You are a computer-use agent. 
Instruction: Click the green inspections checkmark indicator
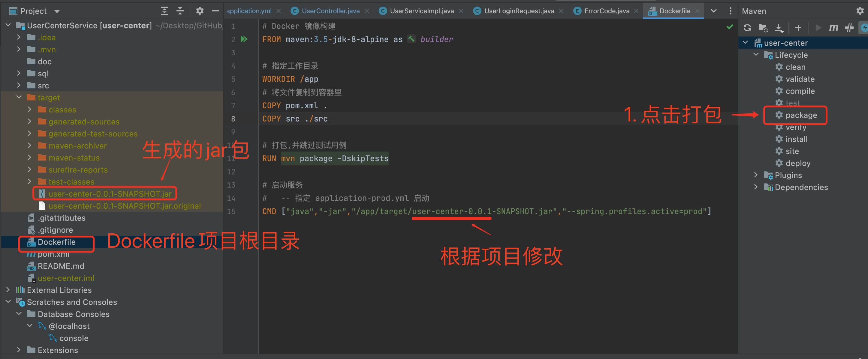click(730, 26)
